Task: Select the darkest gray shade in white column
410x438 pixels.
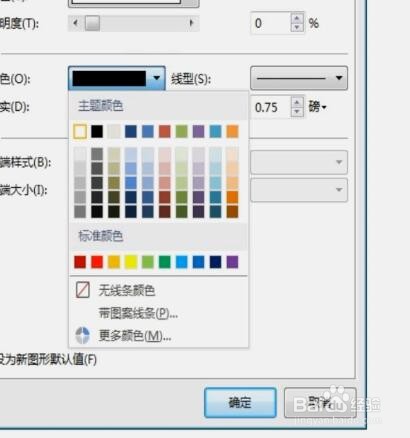Action: tap(80, 211)
